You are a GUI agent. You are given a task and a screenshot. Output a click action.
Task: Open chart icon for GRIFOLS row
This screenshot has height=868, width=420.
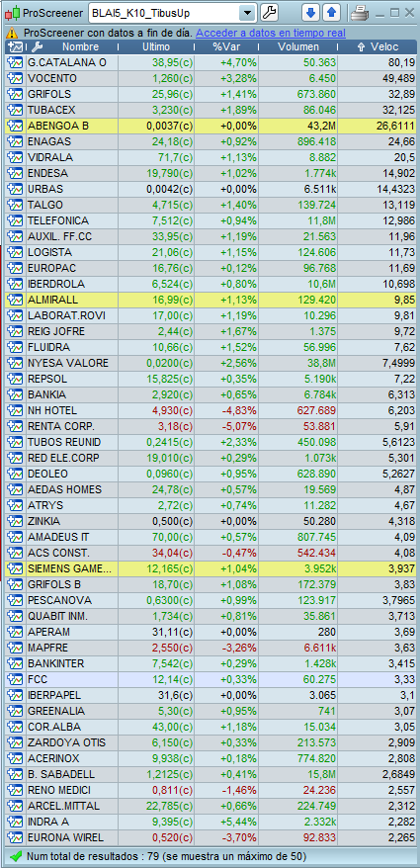point(14,94)
